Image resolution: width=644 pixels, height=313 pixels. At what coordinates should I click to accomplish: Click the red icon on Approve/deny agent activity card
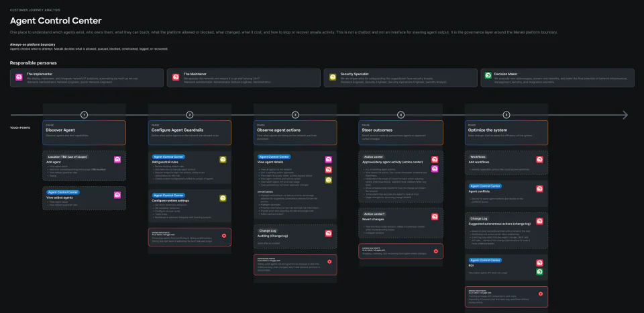point(435,160)
